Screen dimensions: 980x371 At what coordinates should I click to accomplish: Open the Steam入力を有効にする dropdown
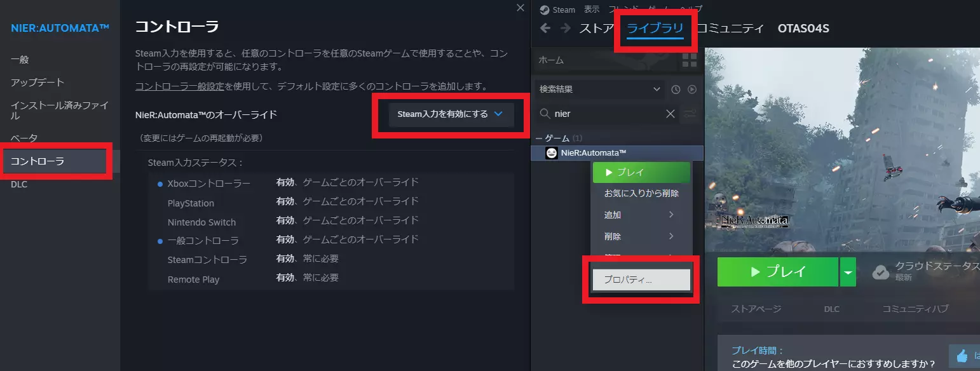[x=451, y=114]
